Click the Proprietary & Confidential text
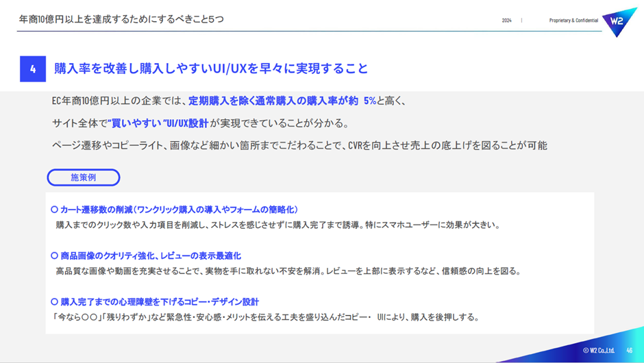Screen dimensions: 644x363 (573, 20)
